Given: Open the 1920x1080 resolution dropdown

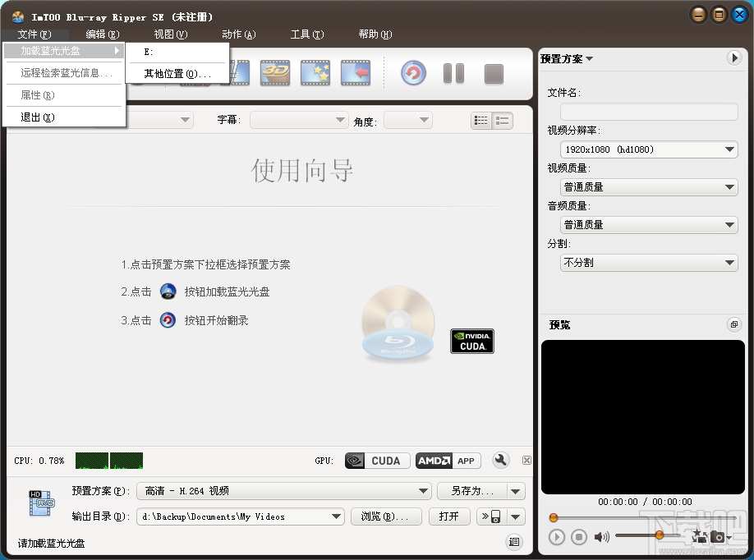Looking at the screenshot, I should click(649, 149).
